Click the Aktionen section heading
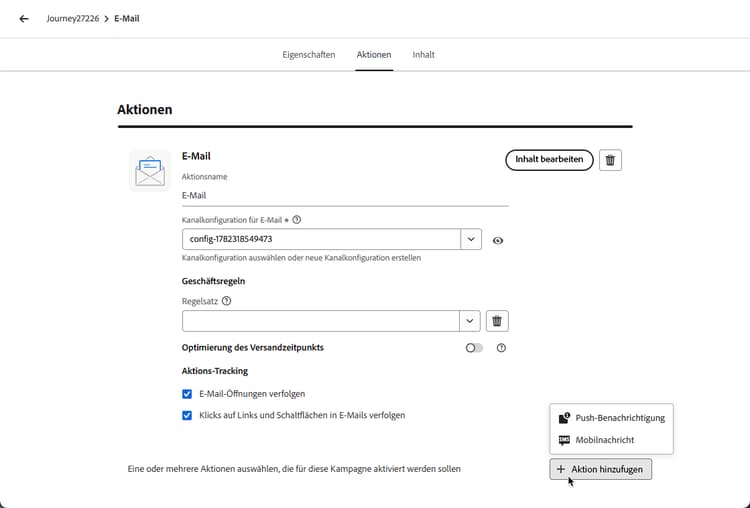The image size is (750, 508). [x=145, y=110]
